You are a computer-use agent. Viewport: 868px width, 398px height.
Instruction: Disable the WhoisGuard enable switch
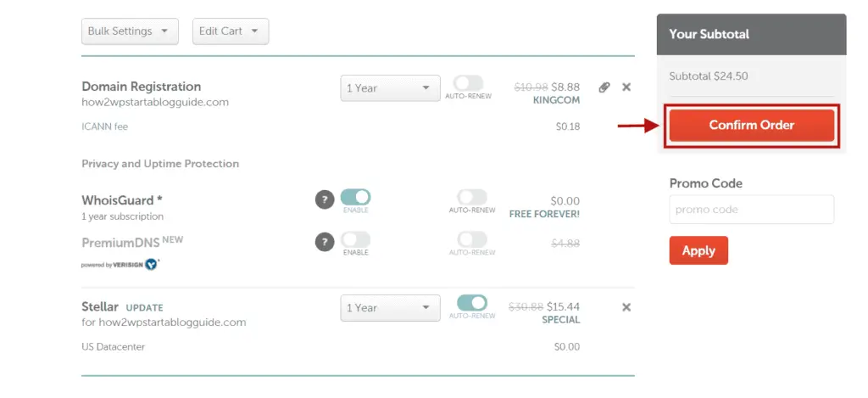(355, 197)
